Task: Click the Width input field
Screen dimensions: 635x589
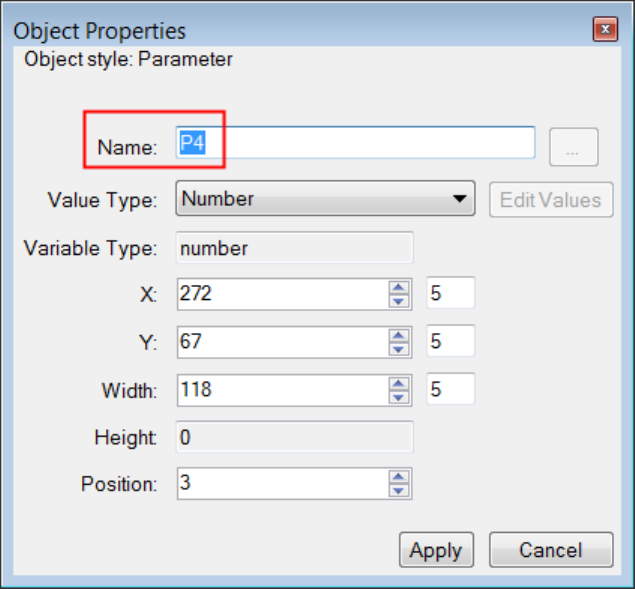Action: point(281,389)
